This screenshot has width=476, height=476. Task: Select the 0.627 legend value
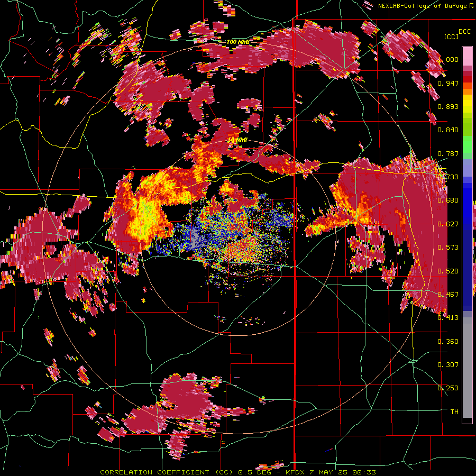pos(448,224)
